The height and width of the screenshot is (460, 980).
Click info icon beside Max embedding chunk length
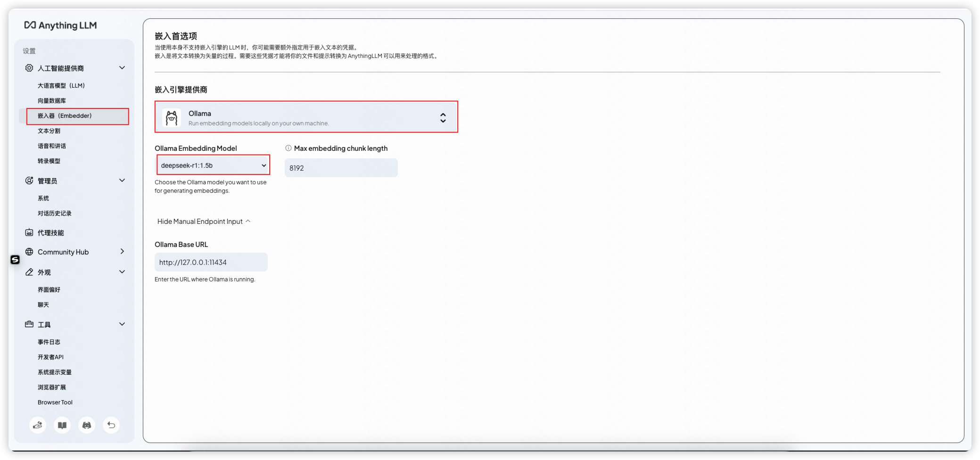(x=288, y=148)
